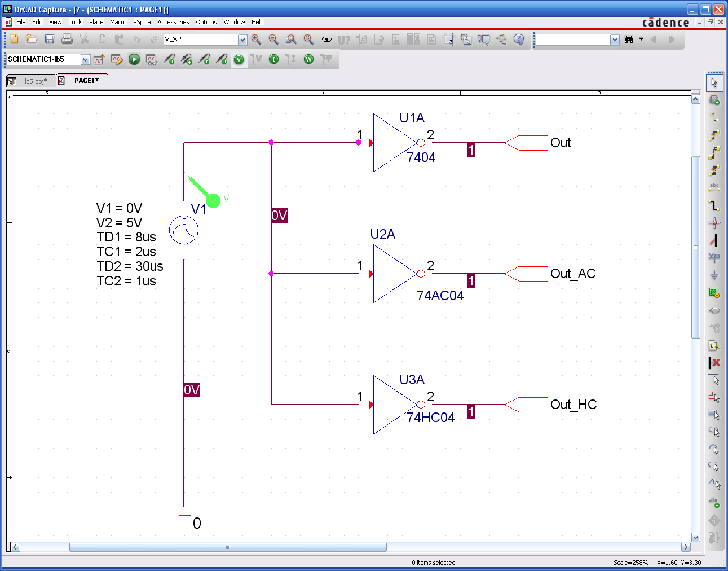
Task: Click the vertical scrollbar down arrow
Action: point(696,538)
